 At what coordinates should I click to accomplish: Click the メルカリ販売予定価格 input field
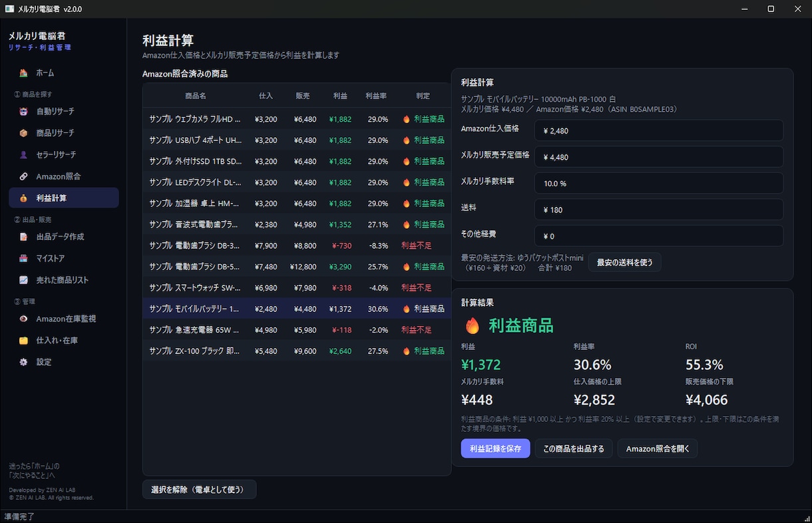(659, 157)
